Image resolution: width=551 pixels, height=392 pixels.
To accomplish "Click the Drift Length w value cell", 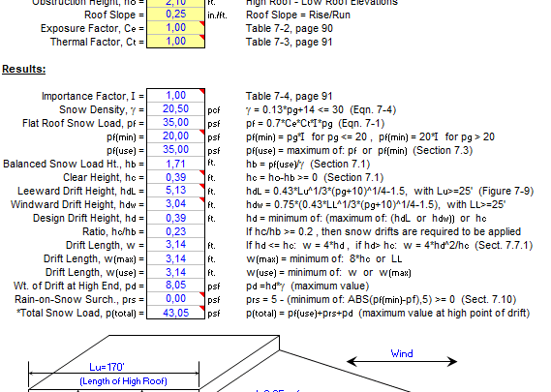I will click(175, 245).
